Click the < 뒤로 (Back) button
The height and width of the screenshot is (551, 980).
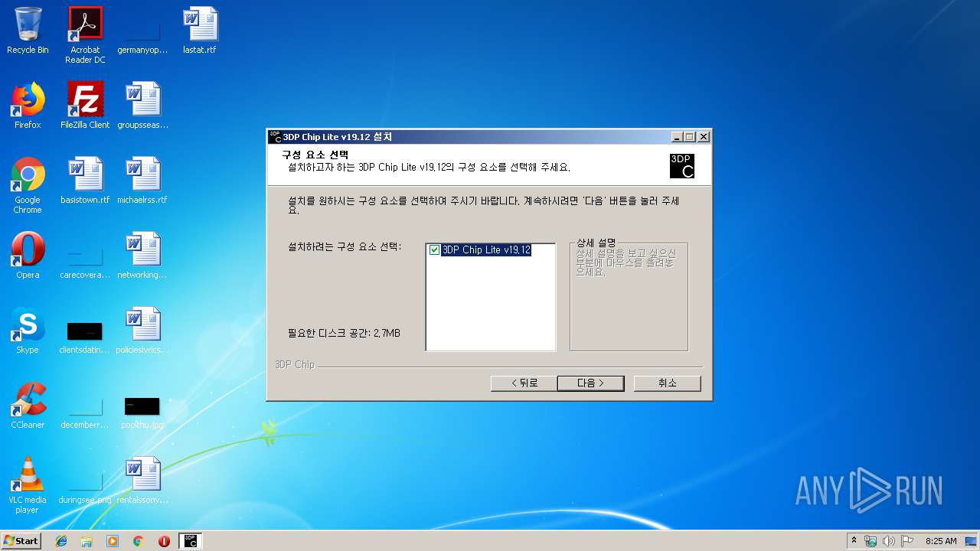(524, 383)
